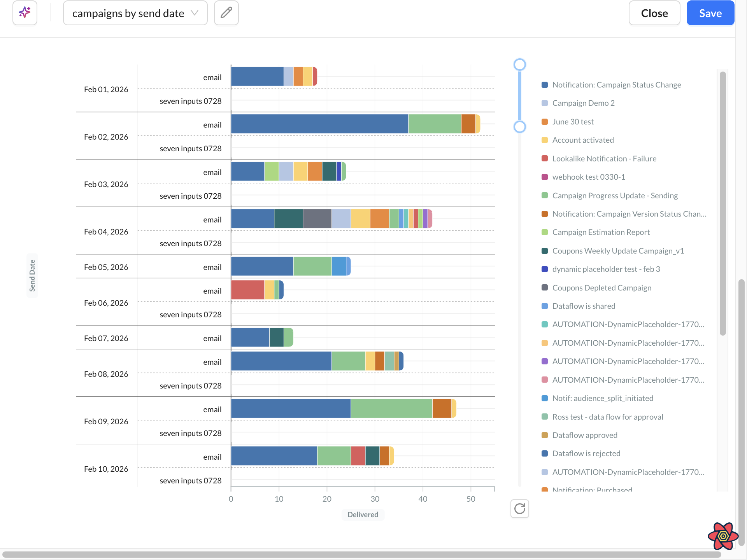747x560 pixels.
Task: Toggle dynamic placeholder test - feb 3 swatch
Action: tap(545, 269)
